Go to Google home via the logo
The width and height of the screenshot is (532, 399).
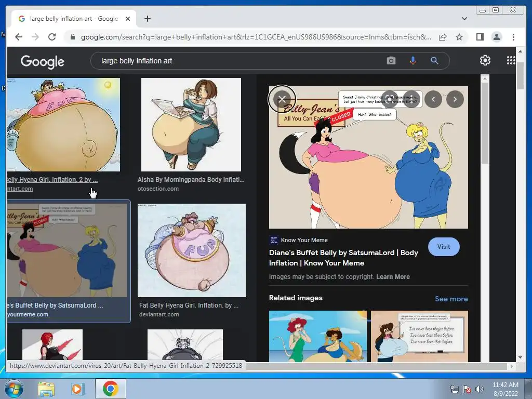43,62
